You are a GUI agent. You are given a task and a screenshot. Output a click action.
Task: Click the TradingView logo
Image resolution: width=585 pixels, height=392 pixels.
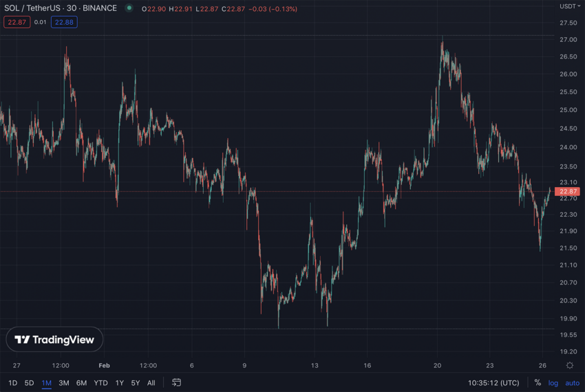55,340
